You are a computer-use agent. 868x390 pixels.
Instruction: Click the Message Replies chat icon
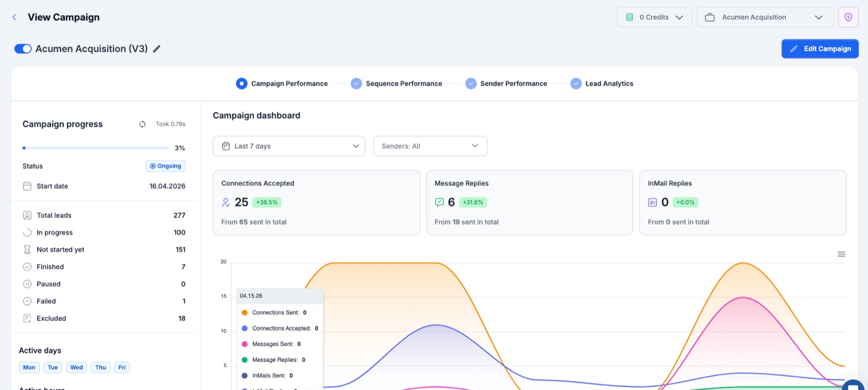click(440, 203)
